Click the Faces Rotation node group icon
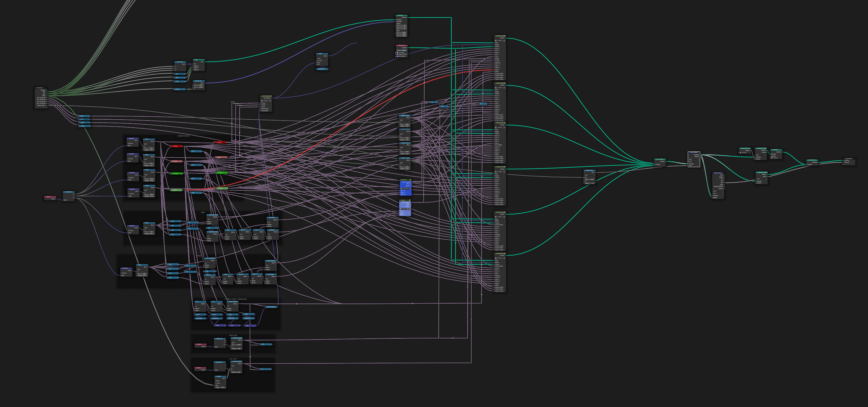The width and height of the screenshot is (868, 407). (x=271, y=96)
